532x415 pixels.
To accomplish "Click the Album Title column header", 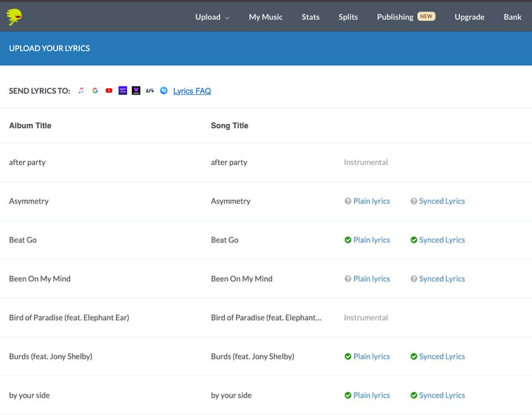I will click(x=30, y=126).
